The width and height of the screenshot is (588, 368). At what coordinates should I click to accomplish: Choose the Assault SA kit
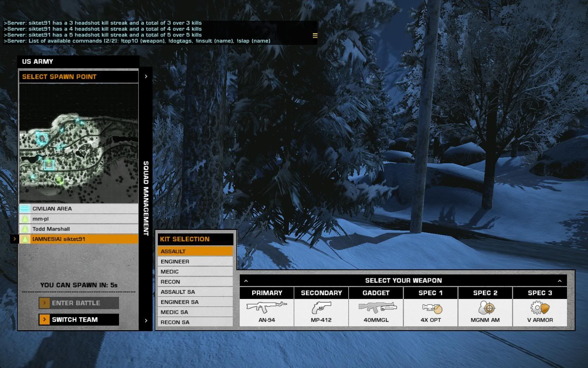195,292
